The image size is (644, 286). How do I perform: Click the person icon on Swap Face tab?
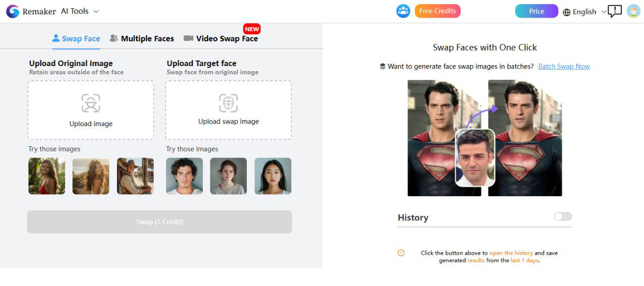pos(56,38)
